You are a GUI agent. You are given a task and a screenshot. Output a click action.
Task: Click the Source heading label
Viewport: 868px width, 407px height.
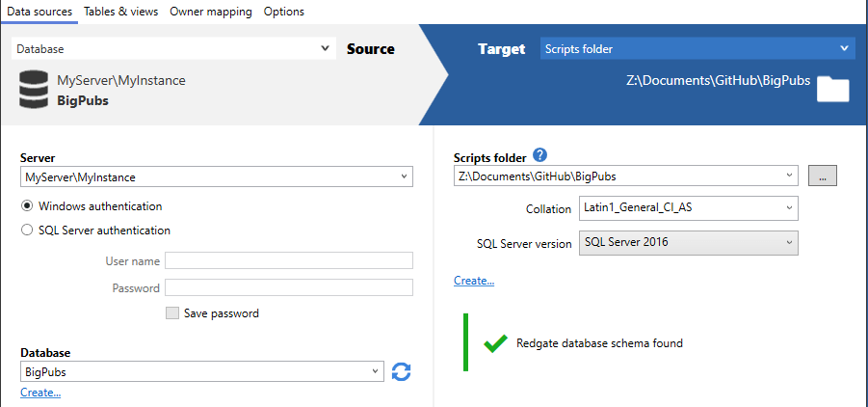coord(370,49)
